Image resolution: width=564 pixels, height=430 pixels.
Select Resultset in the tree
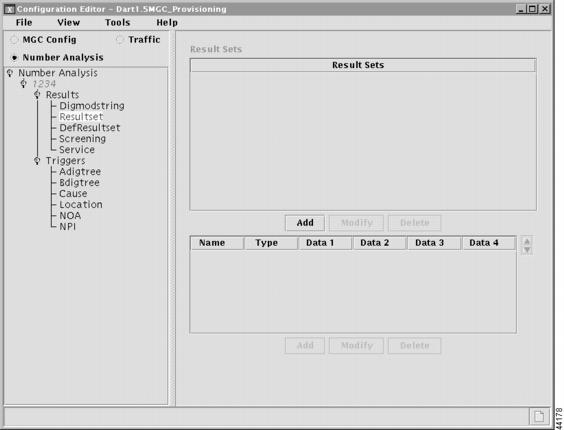pyautogui.click(x=81, y=117)
